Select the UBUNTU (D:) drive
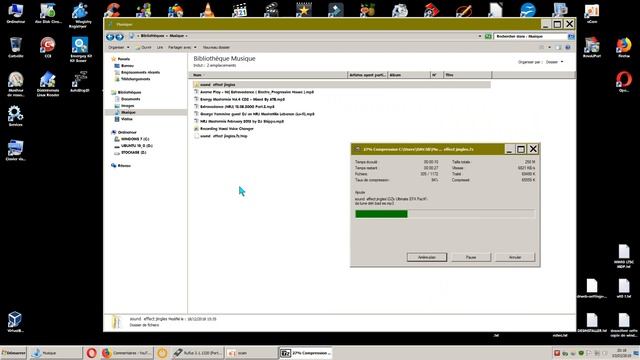640x360 pixels. 136,146
